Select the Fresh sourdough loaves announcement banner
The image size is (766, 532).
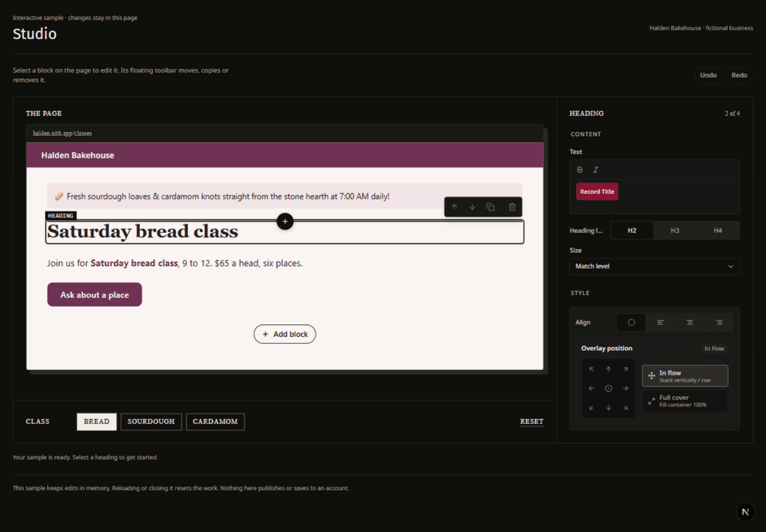click(x=285, y=196)
